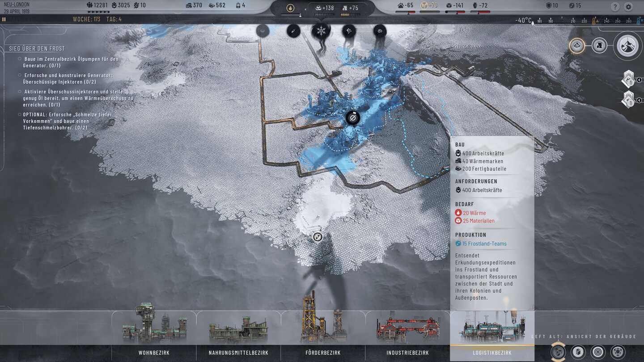Open the help question mark button

click(615, 7)
